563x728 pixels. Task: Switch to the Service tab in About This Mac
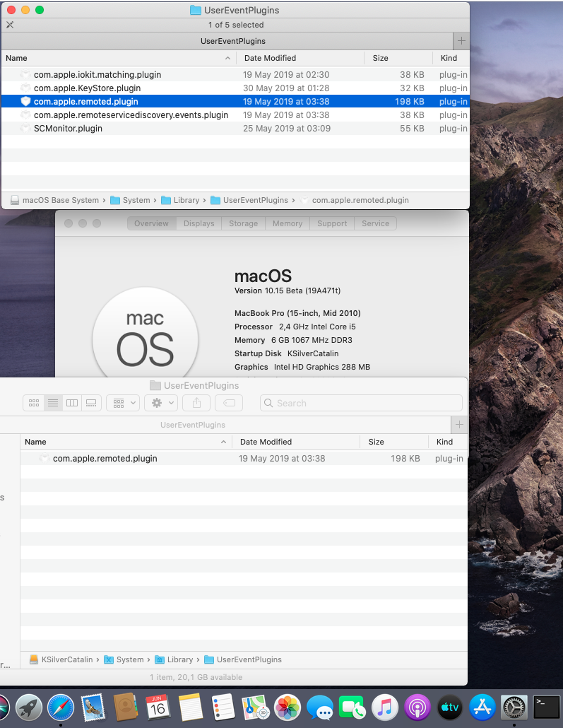pyautogui.click(x=376, y=223)
